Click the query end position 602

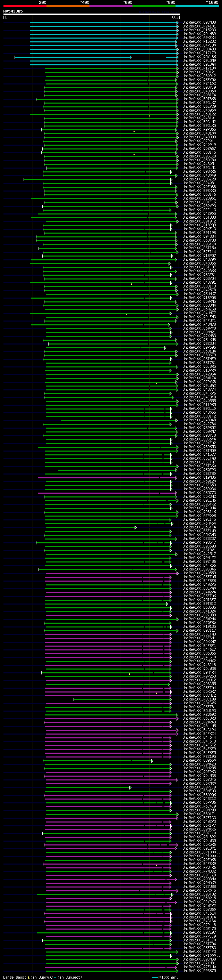coord(175,17)
